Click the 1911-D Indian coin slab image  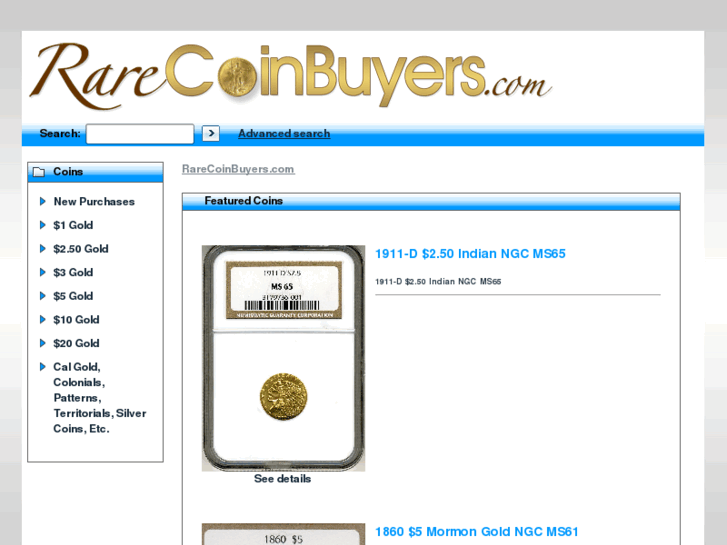pos(283,358)
